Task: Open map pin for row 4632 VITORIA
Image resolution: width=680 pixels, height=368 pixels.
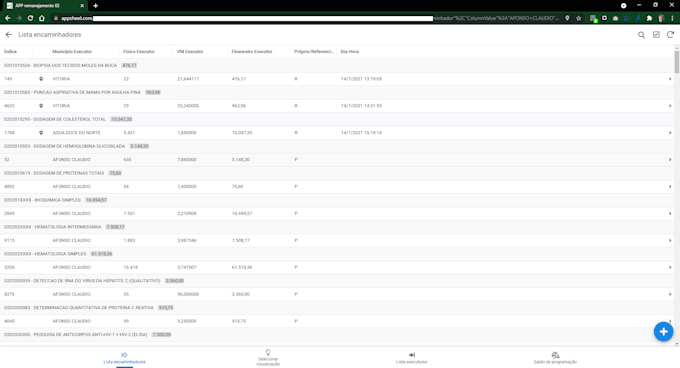Action: pos(41,106)
